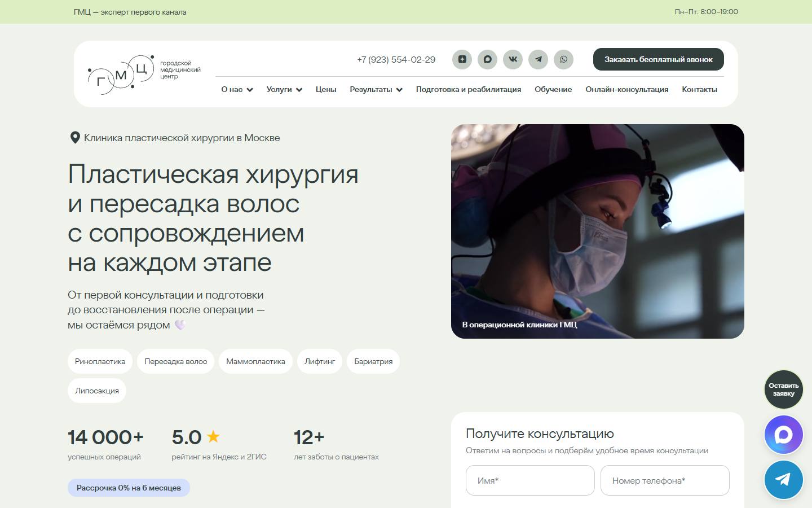
Task: Click the operating room video thumbnail
Action: click(x=598, y=231)
